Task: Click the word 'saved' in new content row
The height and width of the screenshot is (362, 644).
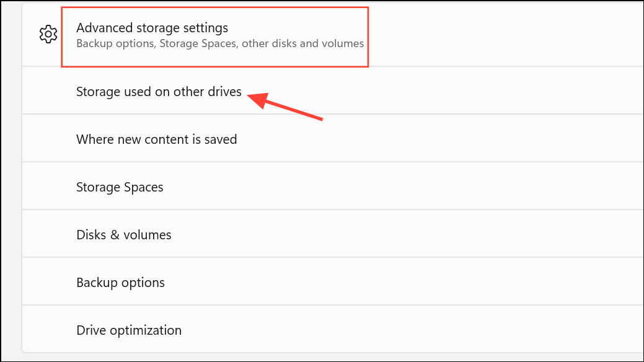Action: (221, 139)
